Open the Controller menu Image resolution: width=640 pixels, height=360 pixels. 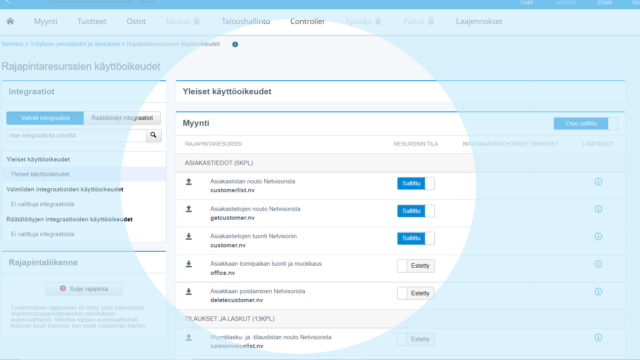307,21
